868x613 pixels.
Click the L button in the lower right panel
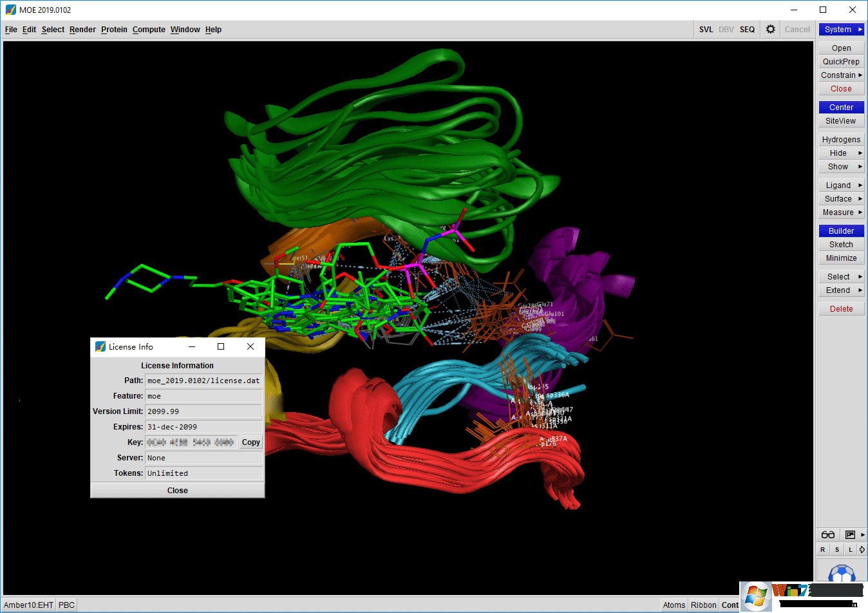850,549
